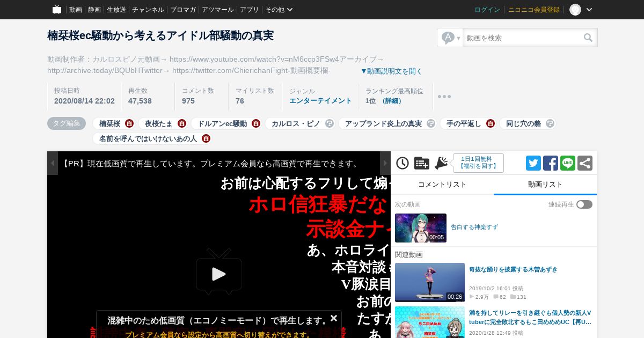This screenshot has height=338, width=644.
Task: Open gray dictionary icon for アップランド炎上の真実
Action: (x=431, y=123)
